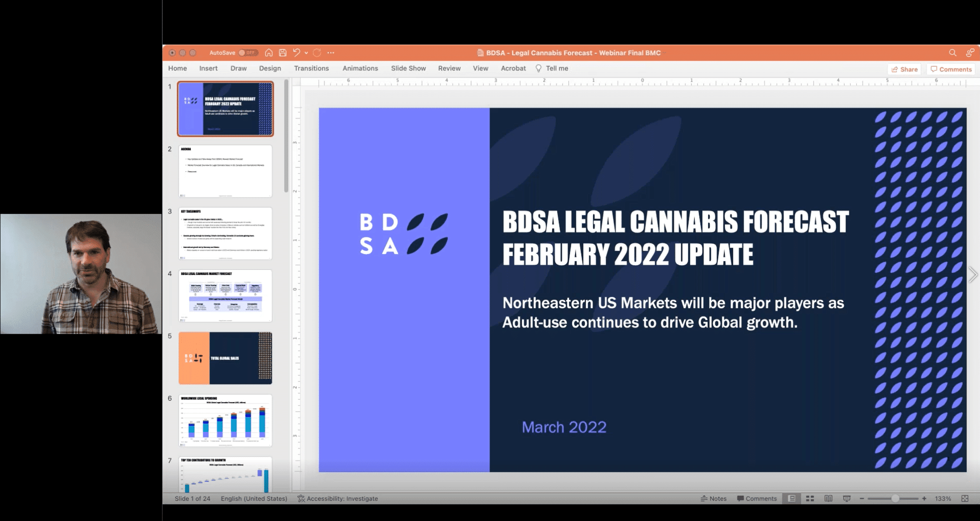980x521 pixels.
Task: Open the English (United States) language selector
Action: coord(254,498)
